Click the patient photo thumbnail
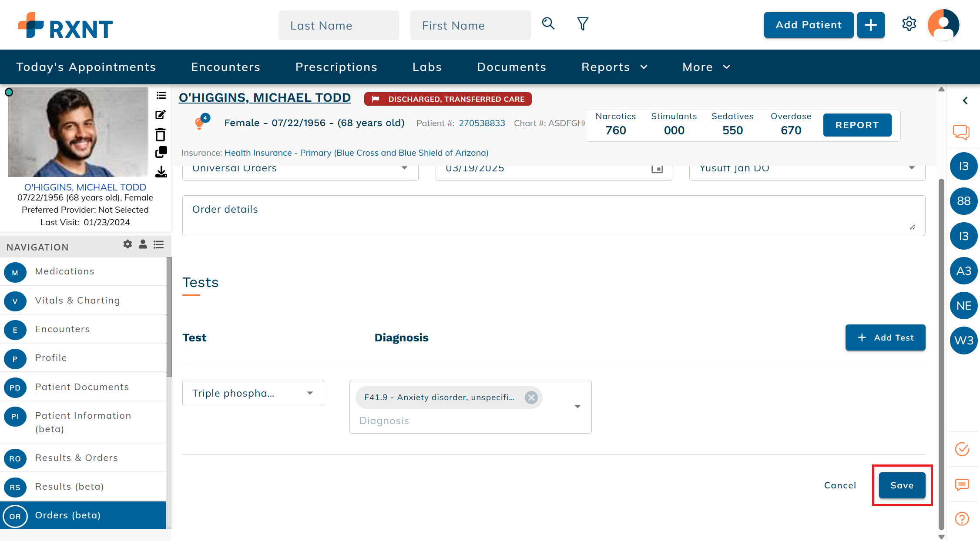 (x=78, y=132)
